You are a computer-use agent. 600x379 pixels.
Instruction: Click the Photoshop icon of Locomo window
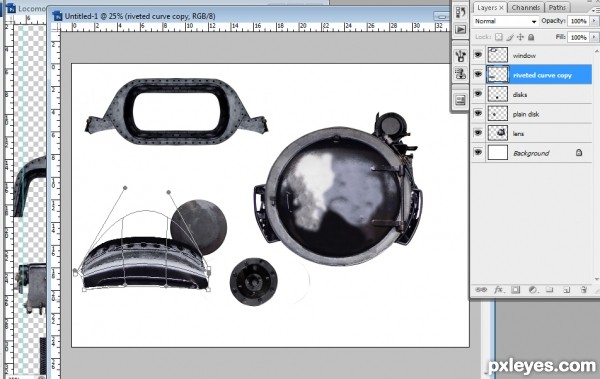(x=11, y=8)
